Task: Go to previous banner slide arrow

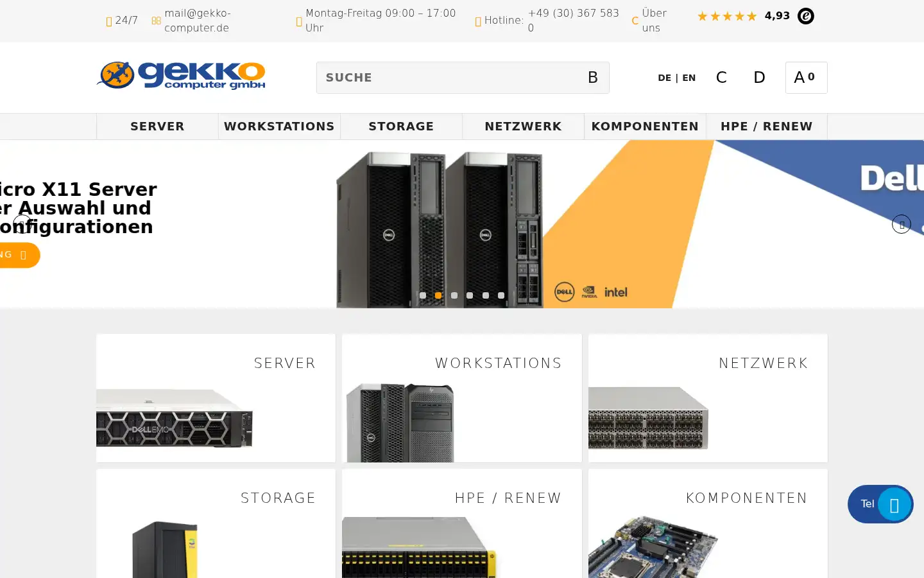Action: 22,224
